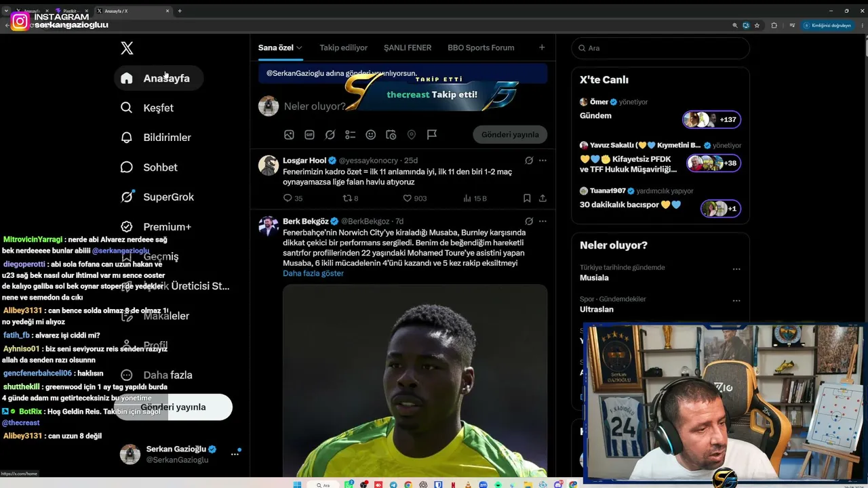Viewport: 868px width, 488px height.
Task: Open the Sana özel tab dropdown chevron
Action: coord(299,48)
